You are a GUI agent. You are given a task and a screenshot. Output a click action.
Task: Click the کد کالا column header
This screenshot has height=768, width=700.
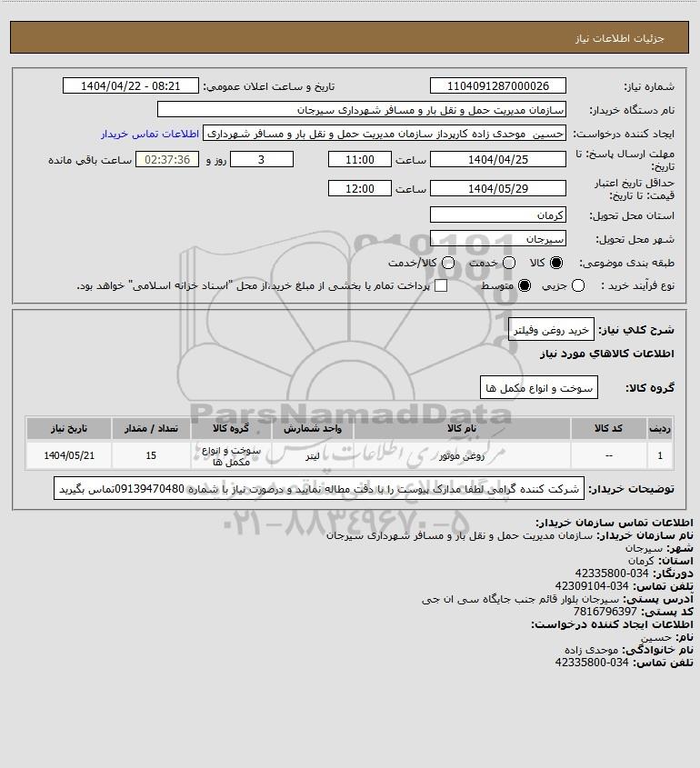608,429
